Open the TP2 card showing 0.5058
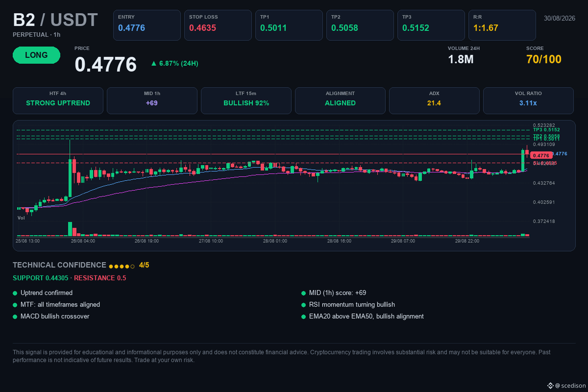 [x=360, y=25]
